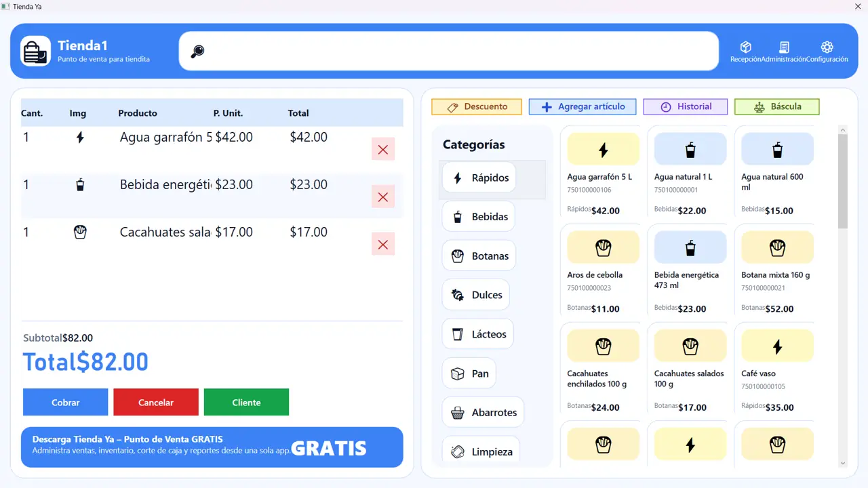The width and height of the screenshot is (868, 488).
Task: Click in the product search field
Action: pos(449,51)
